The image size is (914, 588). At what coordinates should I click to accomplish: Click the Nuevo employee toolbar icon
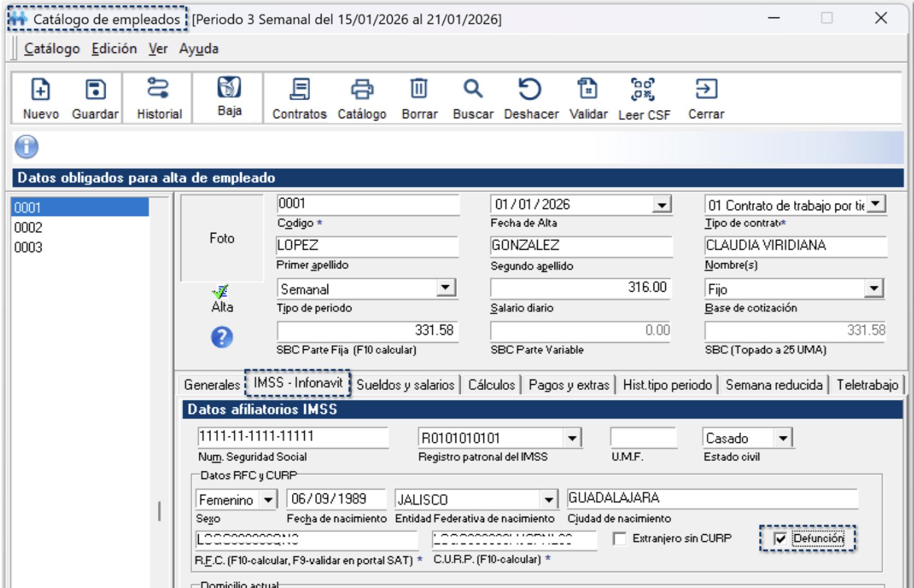click(x=41, y=90)
